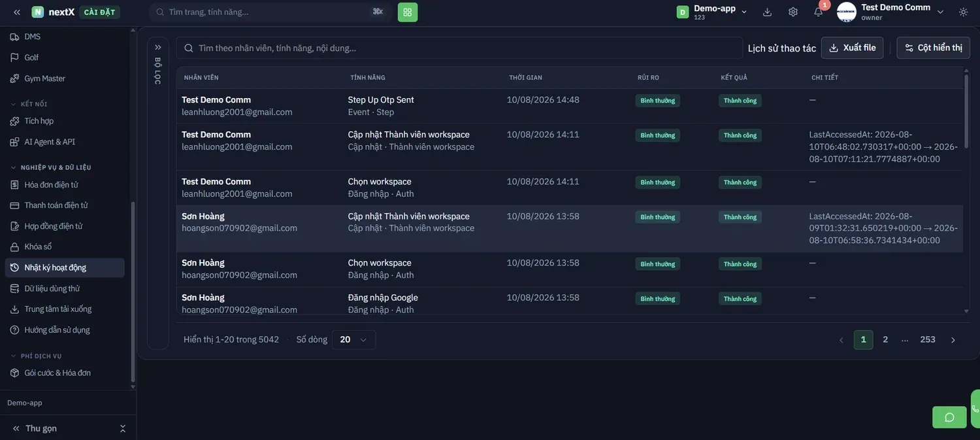Viewport: 980px width, 440px height.
Task: Open Cột hiển thị column settings
Action: pyautogui.click(x=934, y=48)
